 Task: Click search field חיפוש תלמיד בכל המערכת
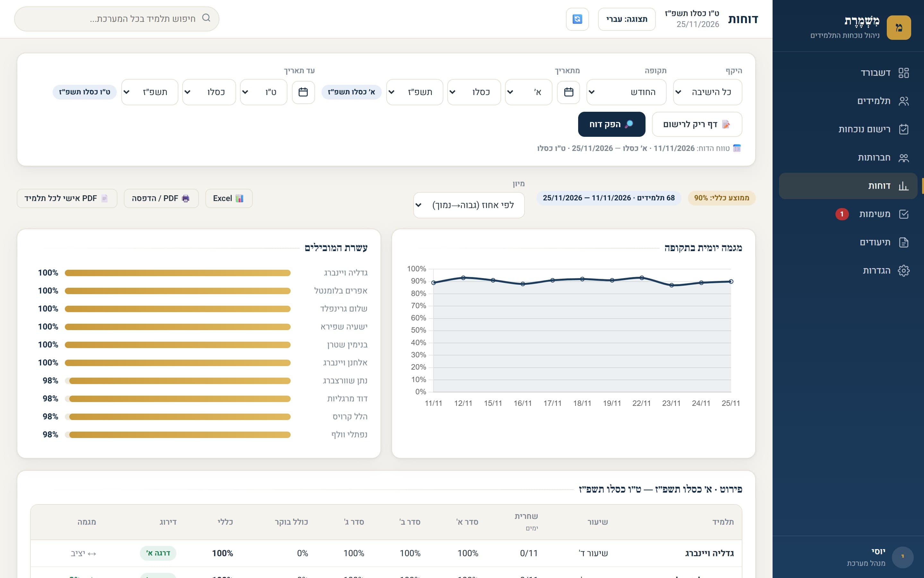pos(117,19)
